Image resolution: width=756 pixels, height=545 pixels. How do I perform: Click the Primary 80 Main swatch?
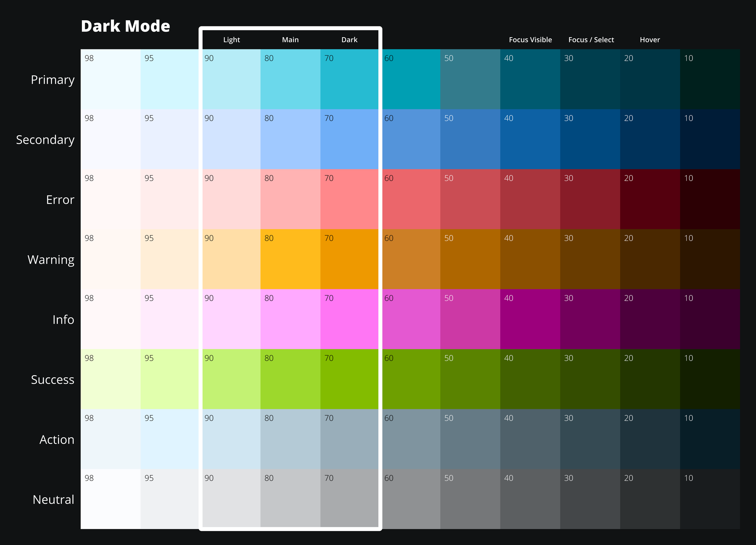click(x=290, y=79)
